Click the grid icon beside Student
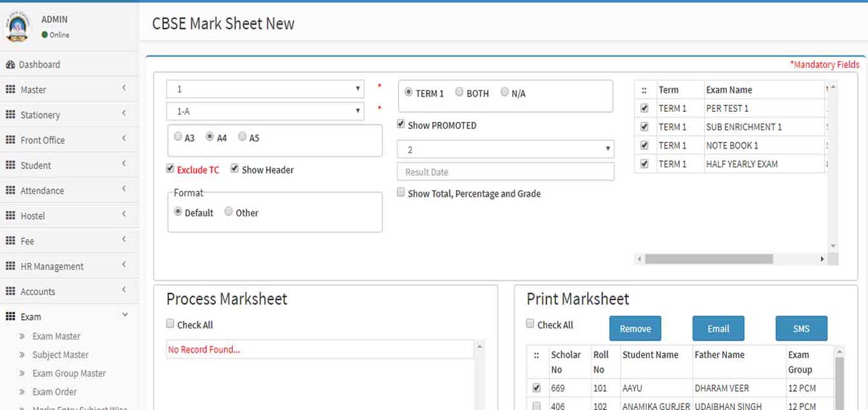This screenshot has height=410, width=868. point(10,165)
